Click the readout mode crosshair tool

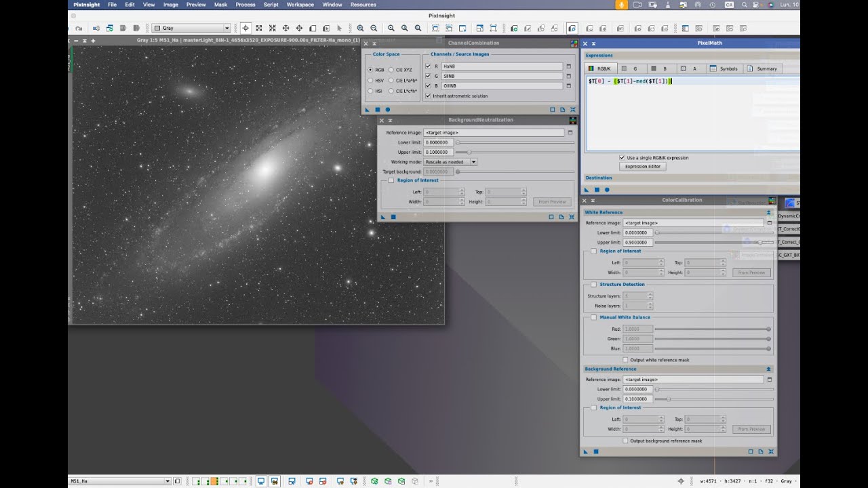tap(245, 28)
